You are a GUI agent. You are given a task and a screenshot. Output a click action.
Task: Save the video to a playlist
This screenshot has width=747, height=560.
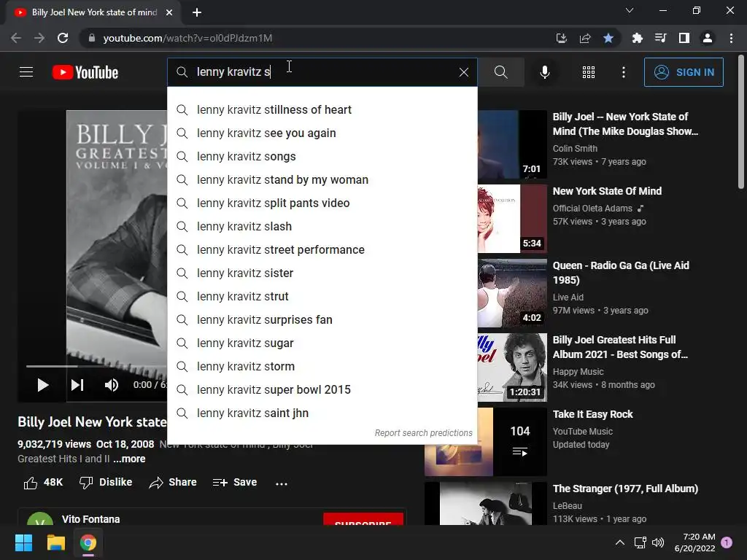pyautogui.click(x=235, y=483)
